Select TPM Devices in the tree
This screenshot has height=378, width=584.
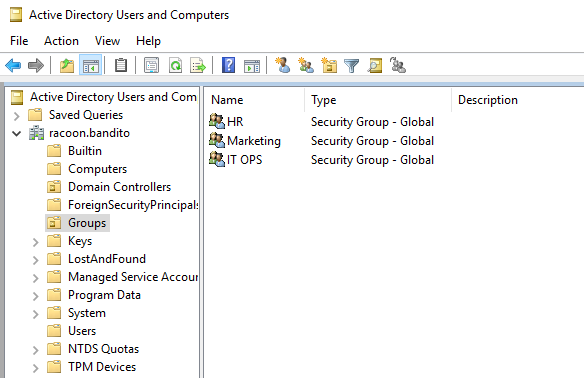[102, 367]
